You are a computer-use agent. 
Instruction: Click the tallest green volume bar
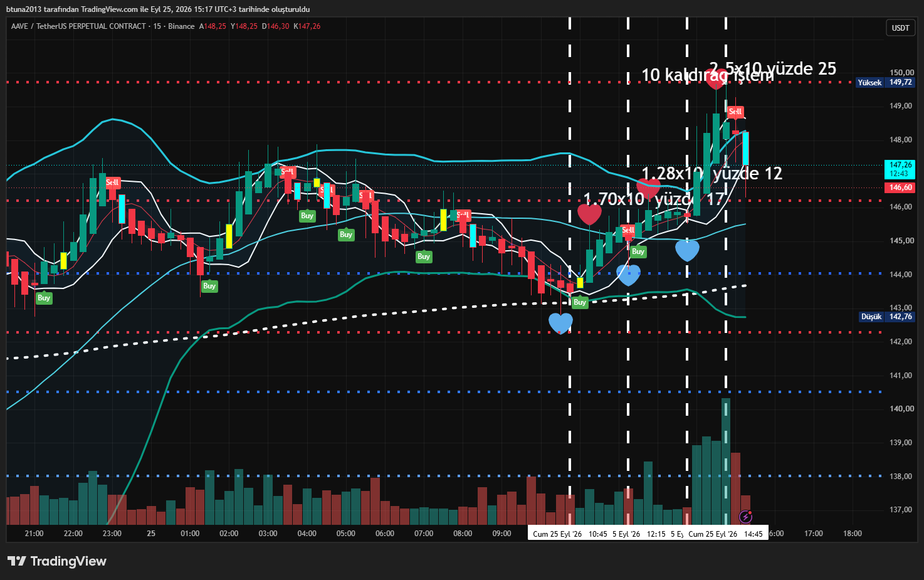726,461
